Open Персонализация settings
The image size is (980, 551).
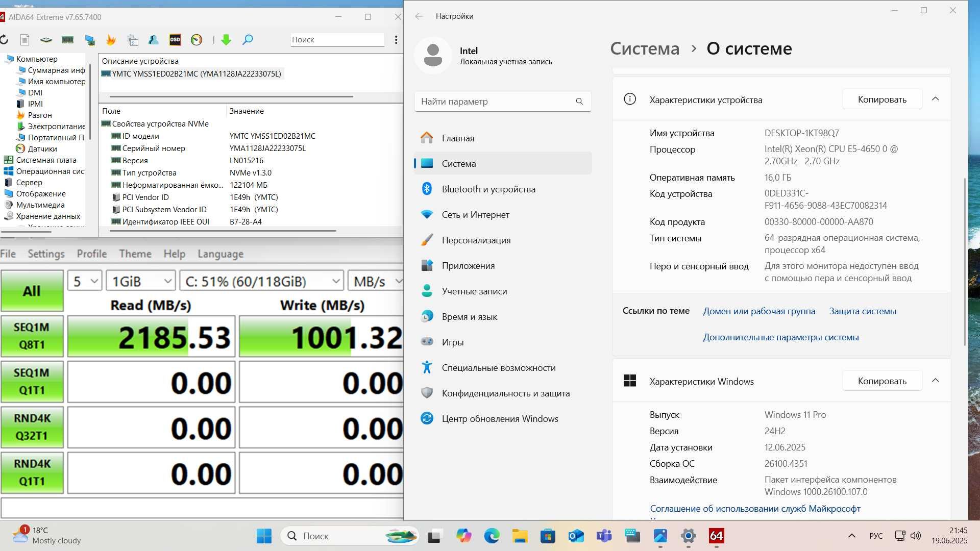[x=503, y=240]
